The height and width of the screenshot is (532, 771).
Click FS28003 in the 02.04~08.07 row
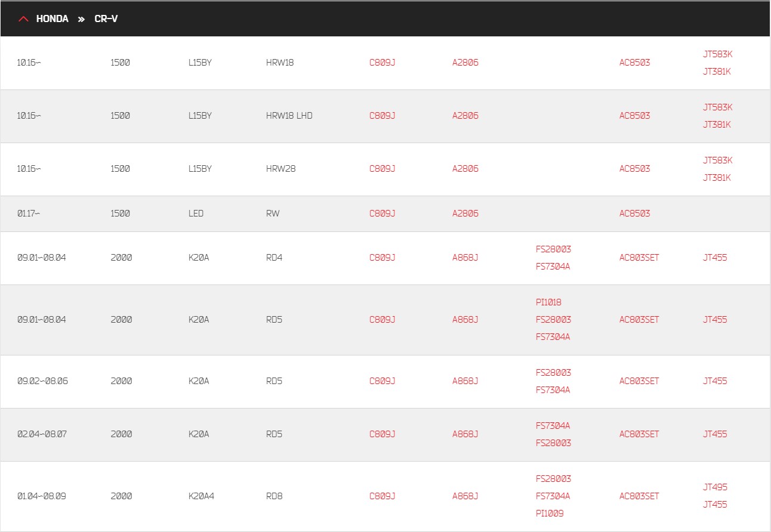tap(553, 443)
